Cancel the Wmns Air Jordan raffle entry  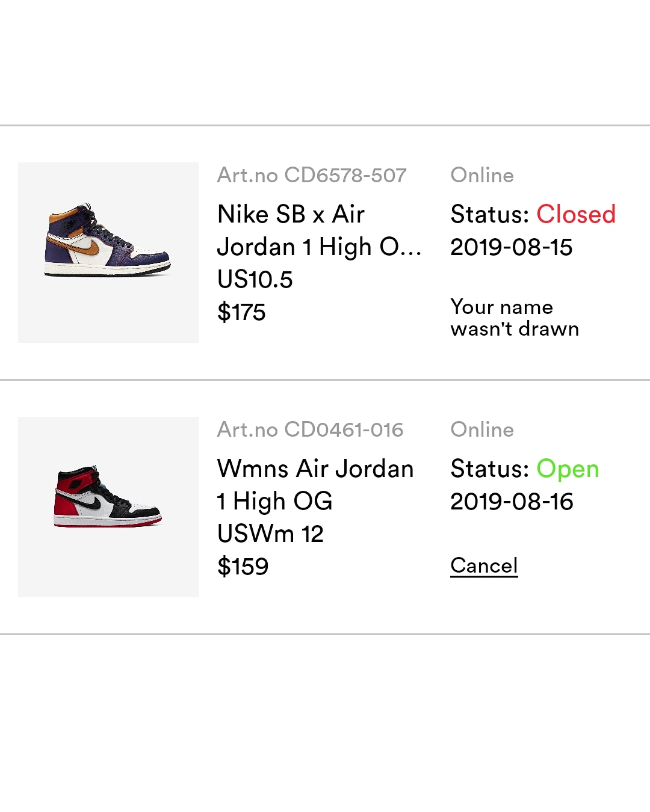pos(484,565)
